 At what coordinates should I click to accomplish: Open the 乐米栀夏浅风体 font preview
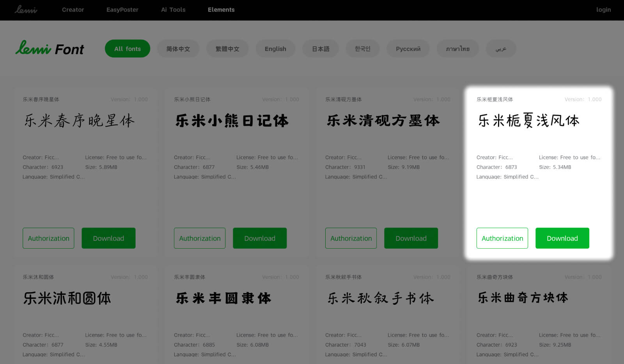coord(529,120)
